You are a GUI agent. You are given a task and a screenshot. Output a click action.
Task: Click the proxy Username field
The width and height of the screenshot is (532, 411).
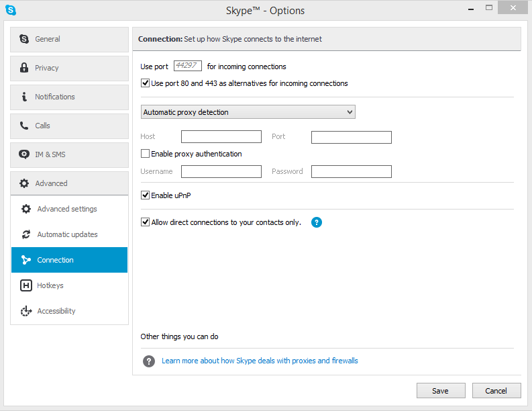click(x=221, y=171)
